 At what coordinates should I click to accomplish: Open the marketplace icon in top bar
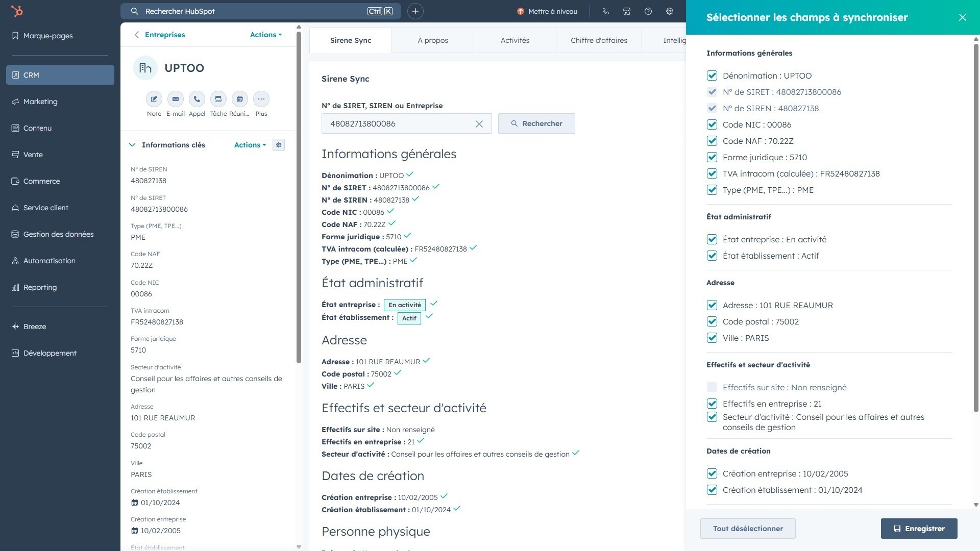(626, 11)
